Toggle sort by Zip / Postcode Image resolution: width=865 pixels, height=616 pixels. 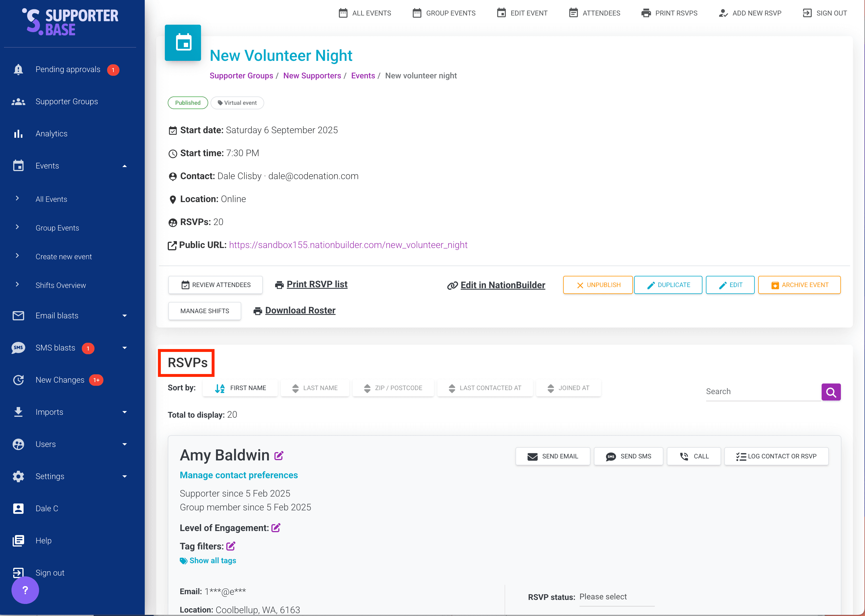(393, 388)
